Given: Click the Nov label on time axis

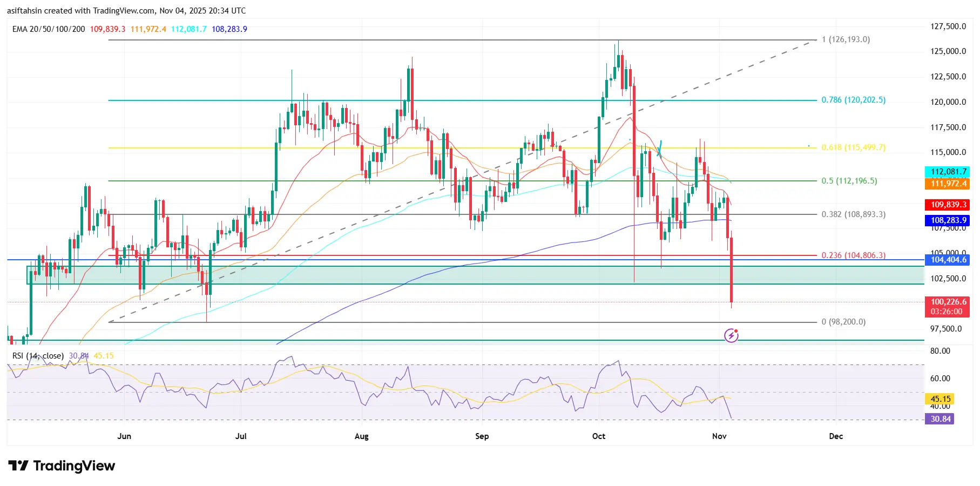Looking at the screenshot, I should tap(719, 436).
